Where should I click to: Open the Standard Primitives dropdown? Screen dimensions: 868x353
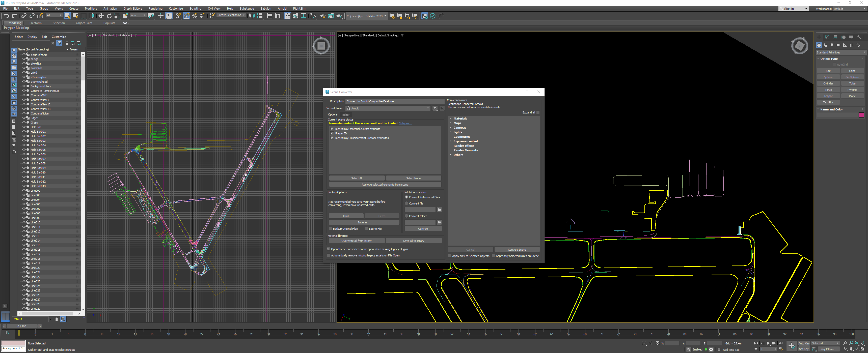(841, 52)
